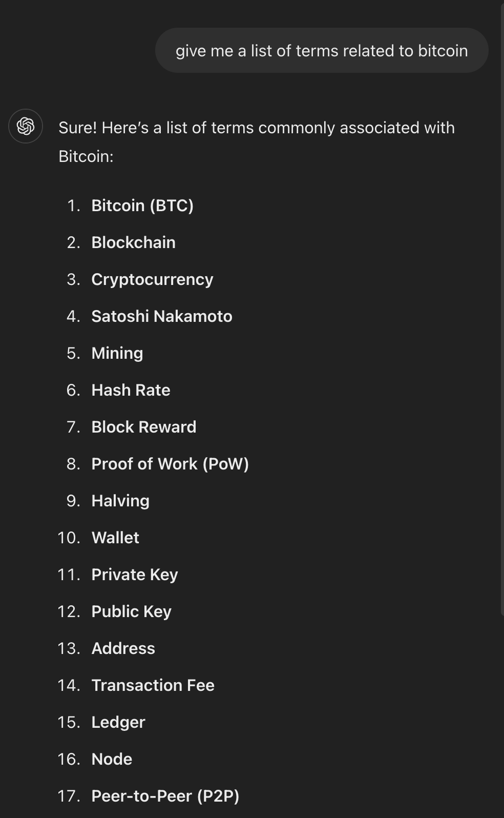Image resolution: width=504 pixels, height=818 pixels.
Task: Click the "Wallet" list item
Action: [115, 538]
